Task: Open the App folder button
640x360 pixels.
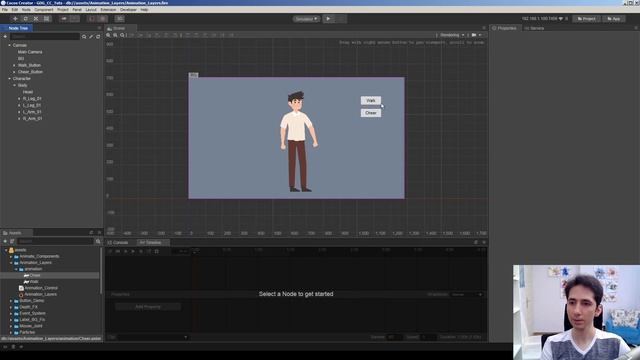Action: (613, 19)
